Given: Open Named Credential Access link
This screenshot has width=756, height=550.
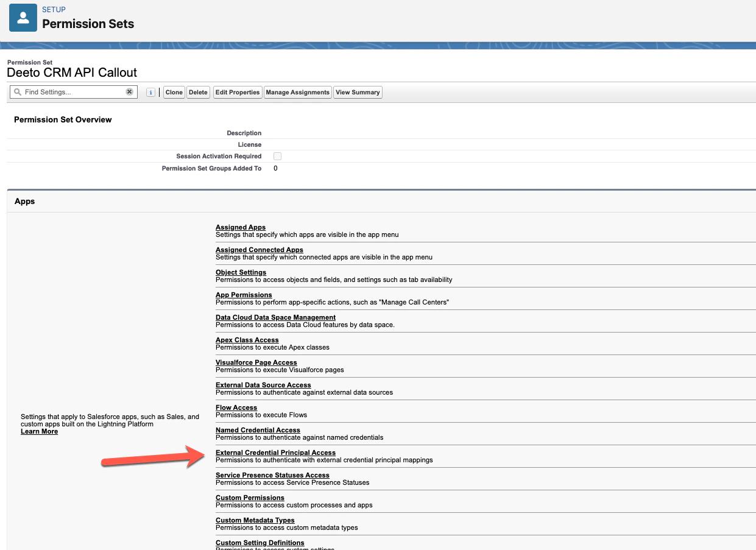Looking at the screenshot, I should click(x=258, y=430).
